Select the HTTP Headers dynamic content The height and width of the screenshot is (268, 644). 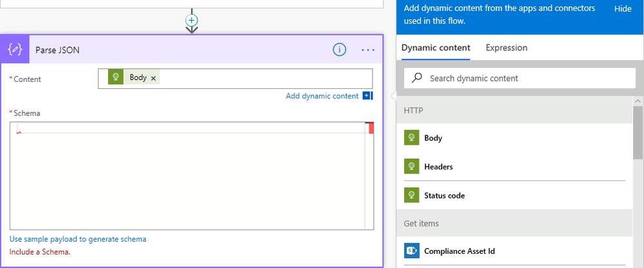(438, 167)
